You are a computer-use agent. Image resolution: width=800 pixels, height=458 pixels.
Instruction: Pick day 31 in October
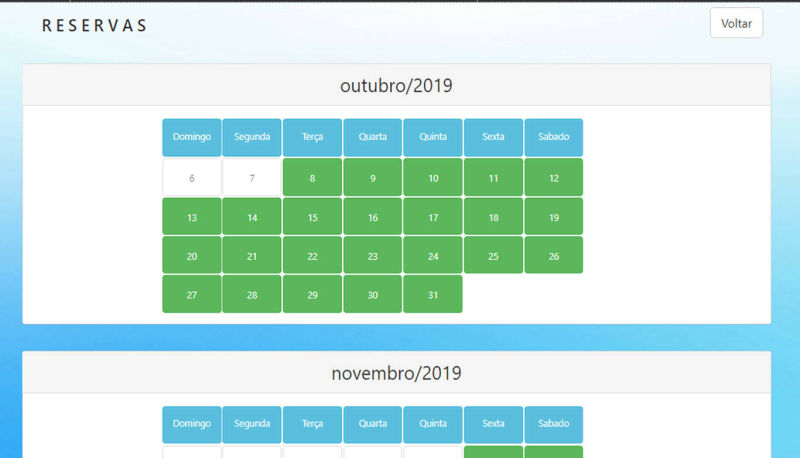[x=433, y=295]
